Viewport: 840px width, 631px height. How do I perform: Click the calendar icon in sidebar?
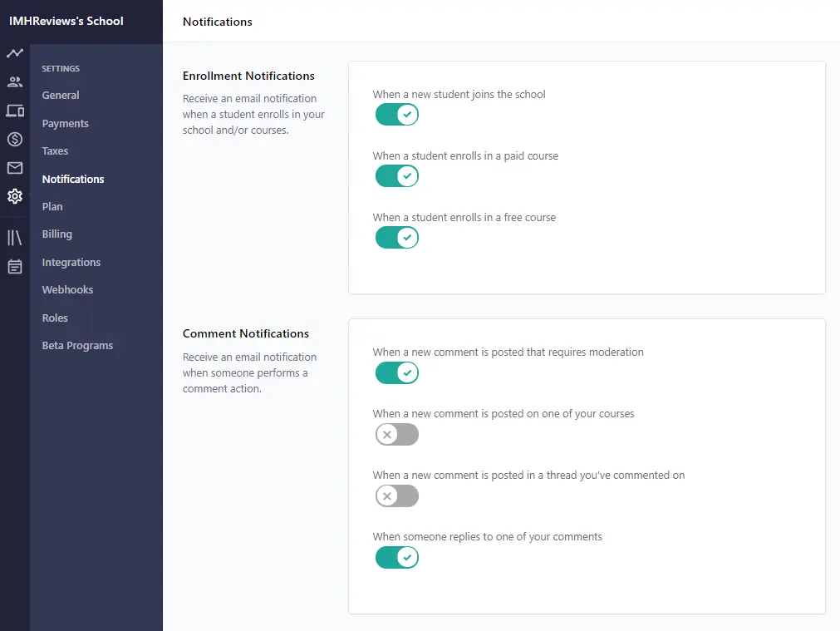click(14, 267)
